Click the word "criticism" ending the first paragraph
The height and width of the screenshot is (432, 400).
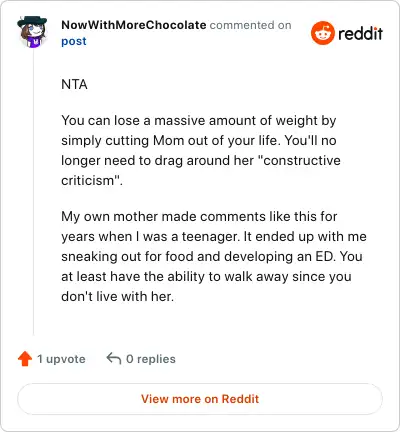(88, 181)
